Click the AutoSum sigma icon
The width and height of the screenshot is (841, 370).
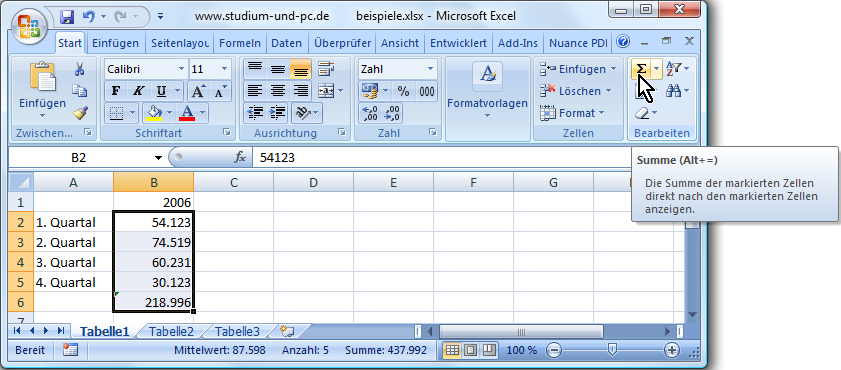641,69
